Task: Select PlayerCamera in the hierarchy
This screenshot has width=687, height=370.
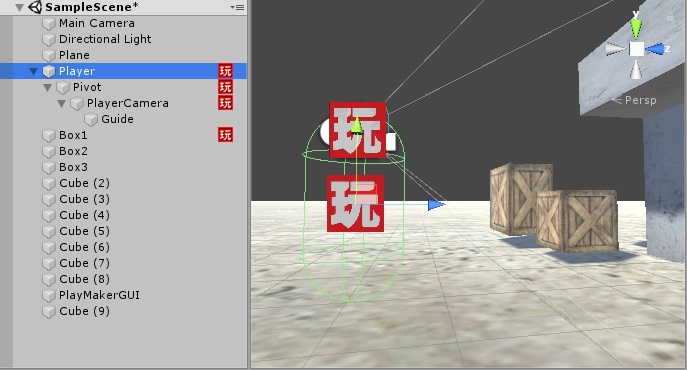Action: [x=127, y=103]
